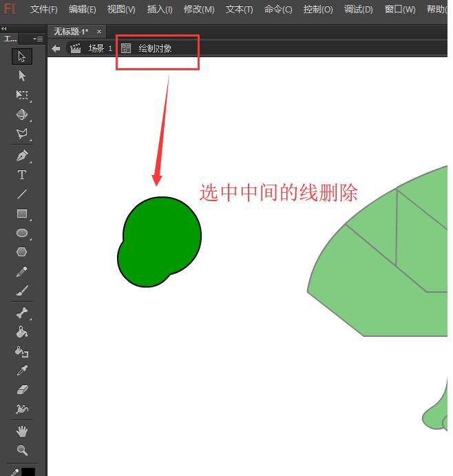Select the Width tool
The width and height of the screenshot is (453, 476).
(x=22, y=409)
